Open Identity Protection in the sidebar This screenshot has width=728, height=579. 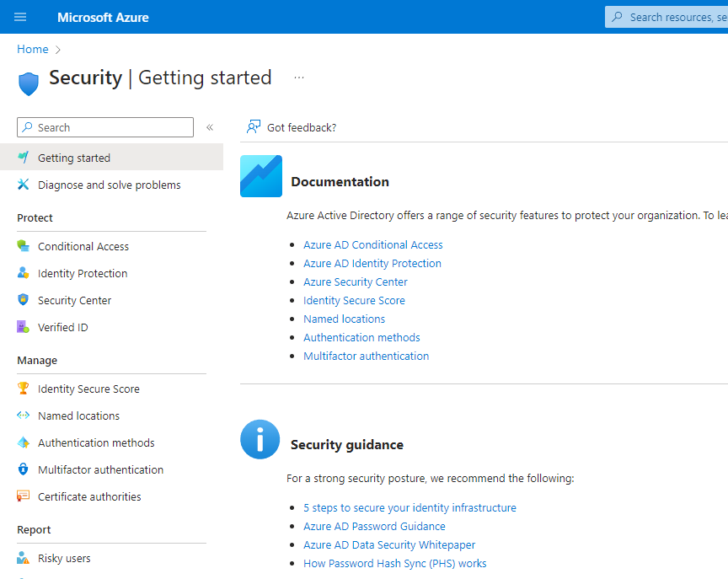click(111, 273)
